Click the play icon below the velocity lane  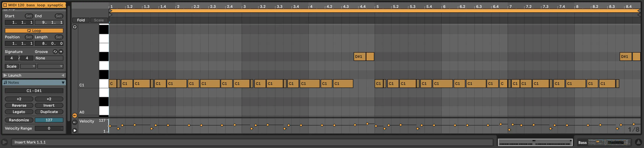(75, 131)
